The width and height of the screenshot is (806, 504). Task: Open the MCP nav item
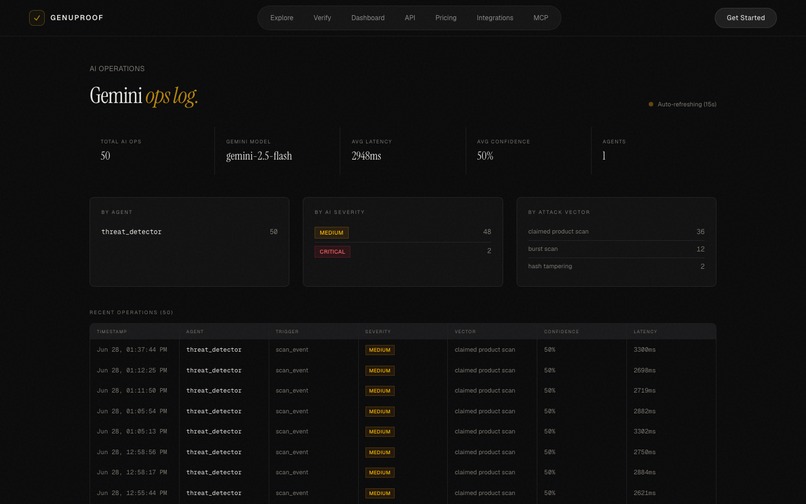click(541, 18)
